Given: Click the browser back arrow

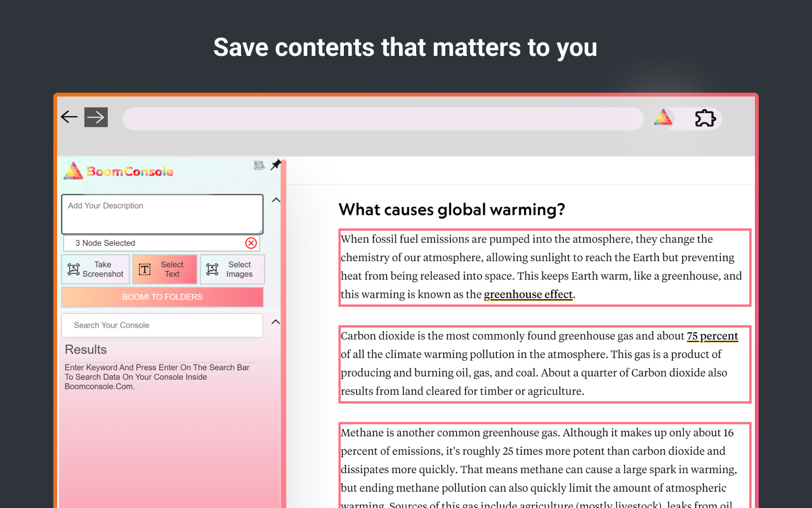Looking at the screenshot, I should (69, 117).
